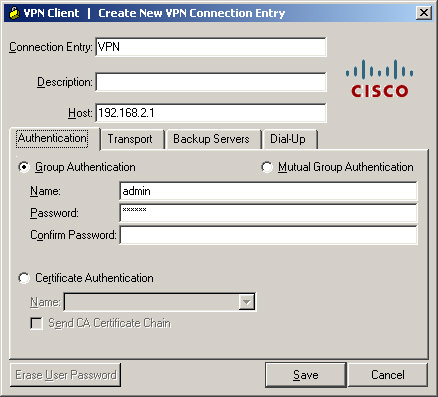Go to the Dial-Up tab
438x397 pixels.
point(288,139)
